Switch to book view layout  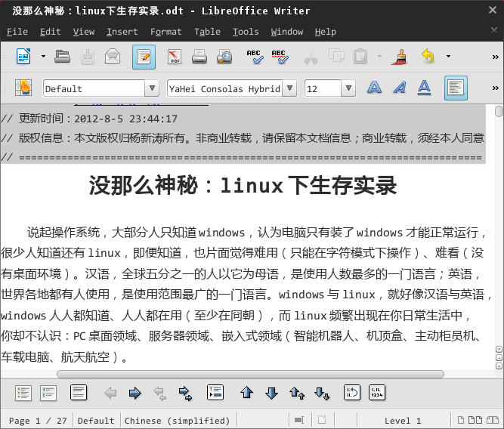pyautogui.click(x=492, y=420)
